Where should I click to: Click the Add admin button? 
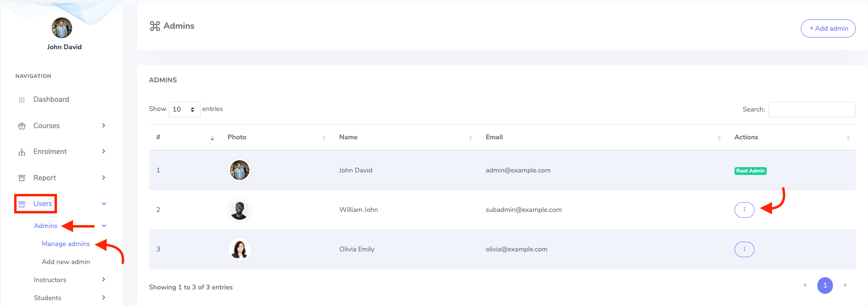(x=828, y=28)
